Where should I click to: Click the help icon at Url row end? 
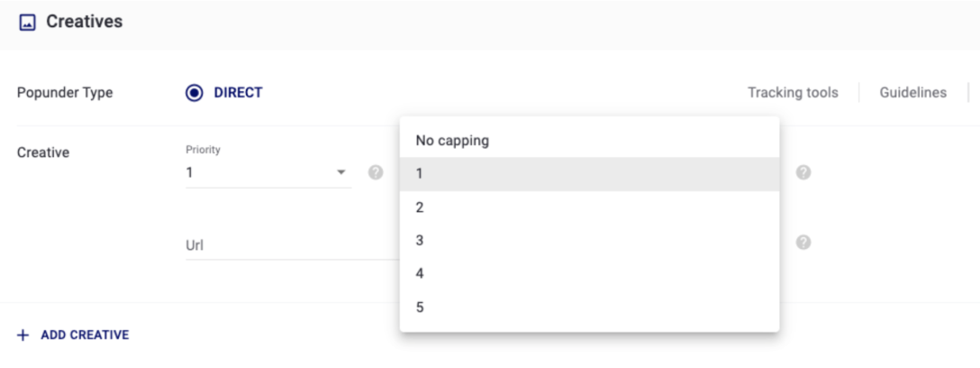pyautogui.click(x=803, y=243)
